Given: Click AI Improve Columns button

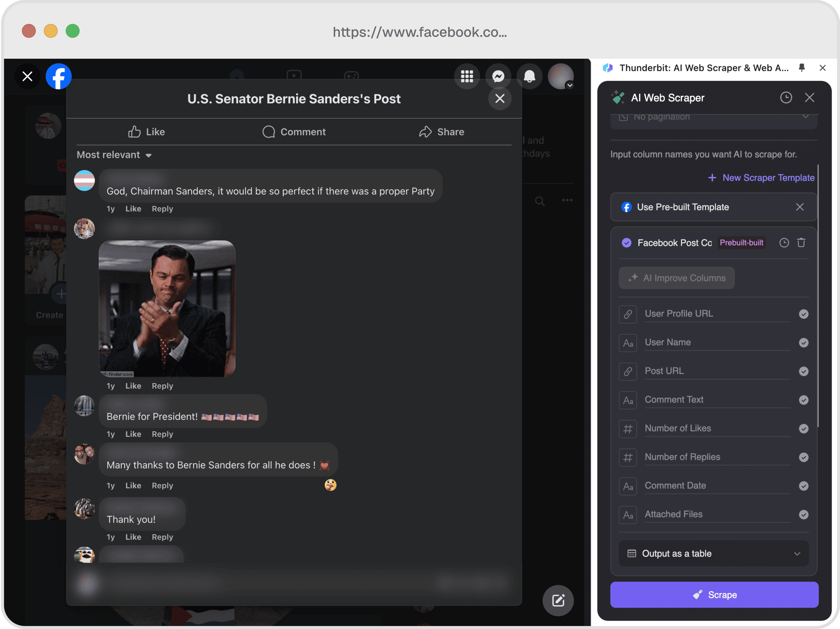Looking at the screenshot, I should tap(676, 278).
